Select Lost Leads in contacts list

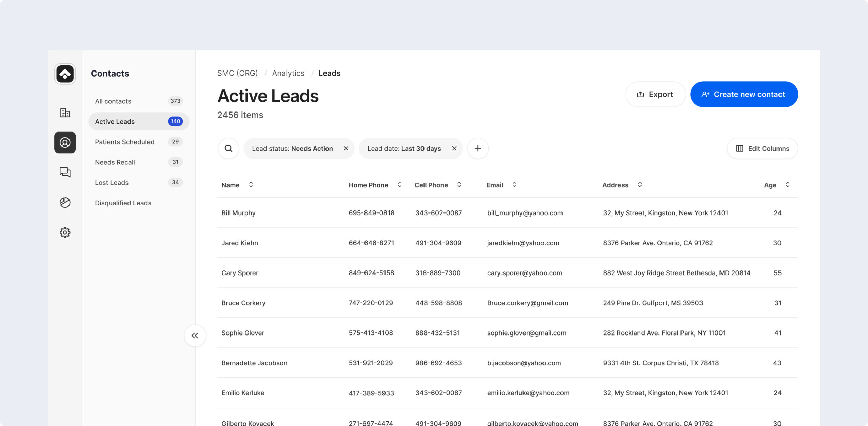click(112, 183)
